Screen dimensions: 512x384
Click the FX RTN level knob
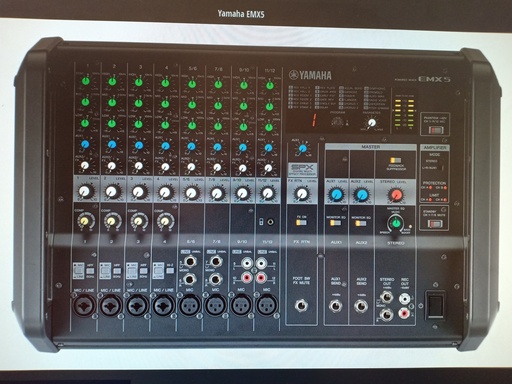point(302,194)
